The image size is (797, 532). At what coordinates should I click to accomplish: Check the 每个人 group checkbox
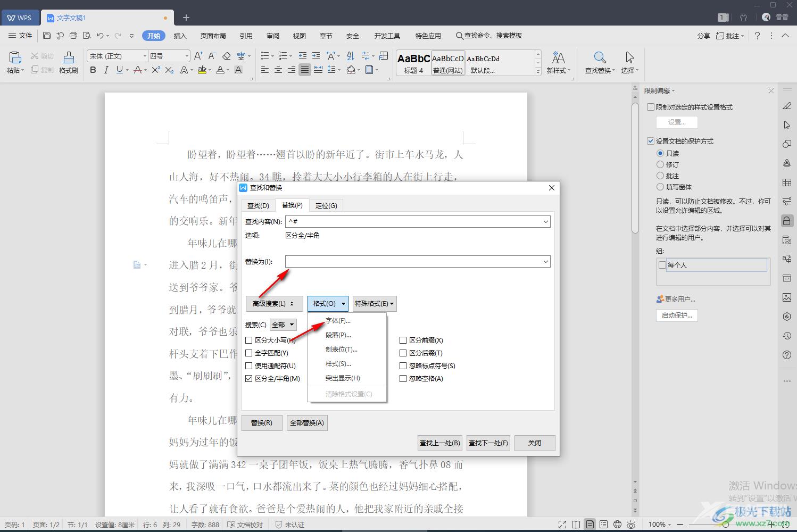662,265
